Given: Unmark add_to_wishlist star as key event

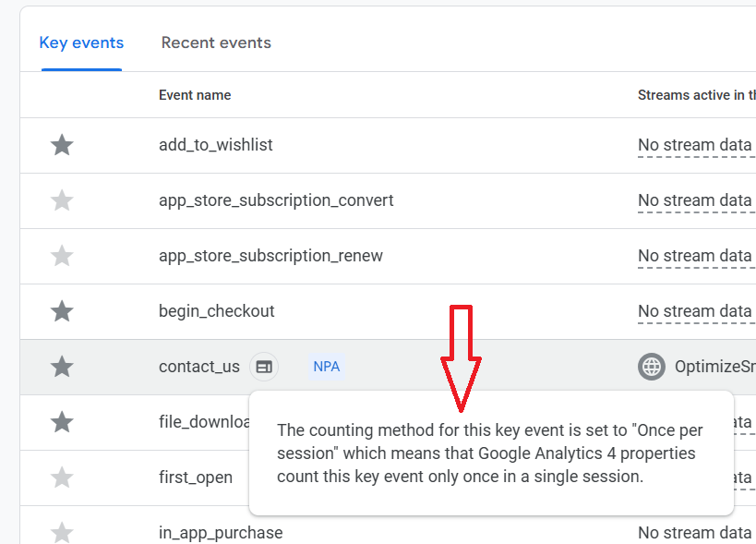Looking at the screenshot, I should click(x=62, y=145).
